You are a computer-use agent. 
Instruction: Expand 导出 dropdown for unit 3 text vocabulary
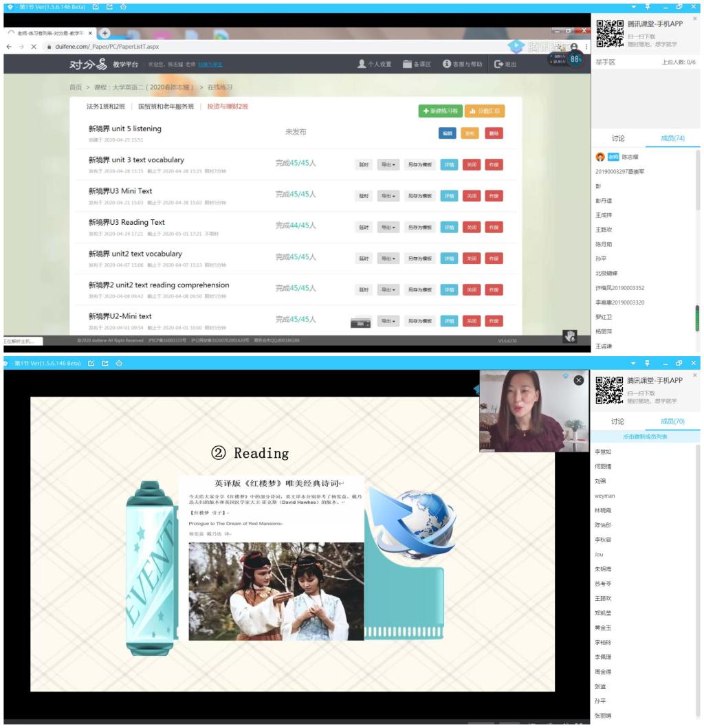coord(388,164)
